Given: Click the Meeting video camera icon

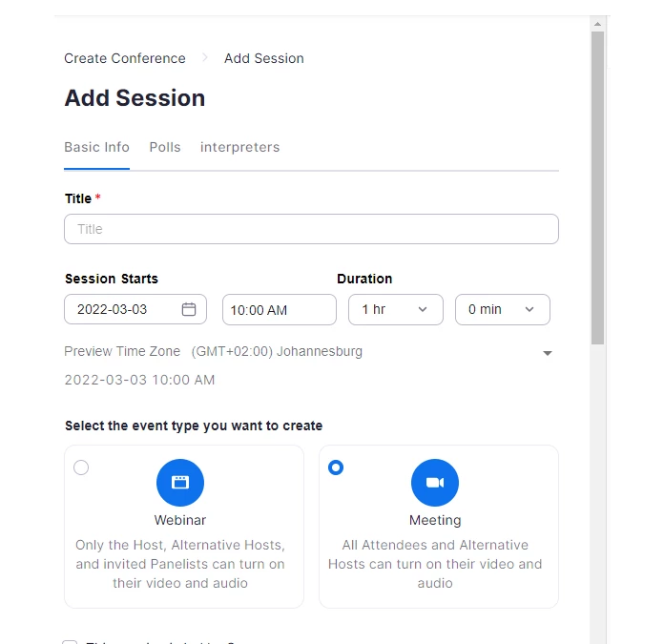Looking at the screenshot, I should coord(435,482).
